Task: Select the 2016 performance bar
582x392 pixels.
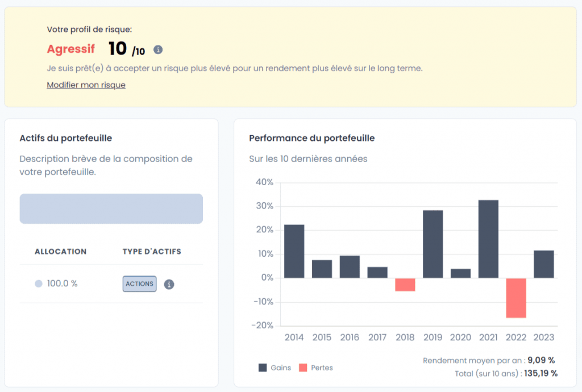Action: (350, 266)
